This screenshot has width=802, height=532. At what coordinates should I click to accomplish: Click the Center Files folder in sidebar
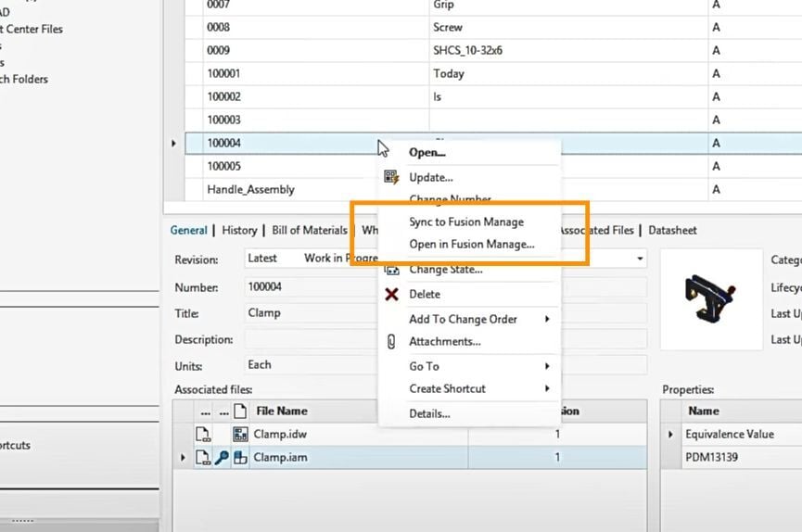click(x=32, y=29)
